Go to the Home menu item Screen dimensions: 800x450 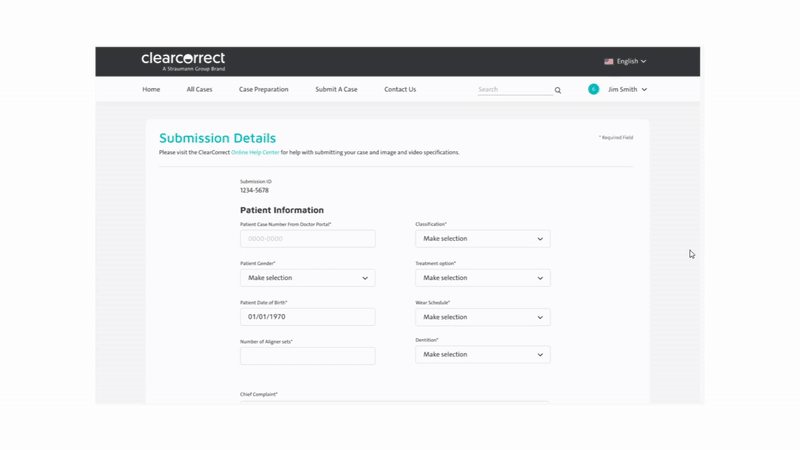151,89
